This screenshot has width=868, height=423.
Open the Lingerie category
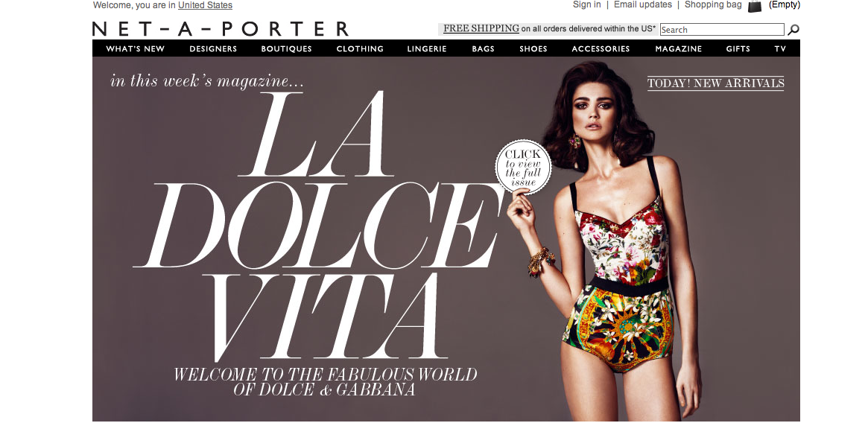coord(427,48)
